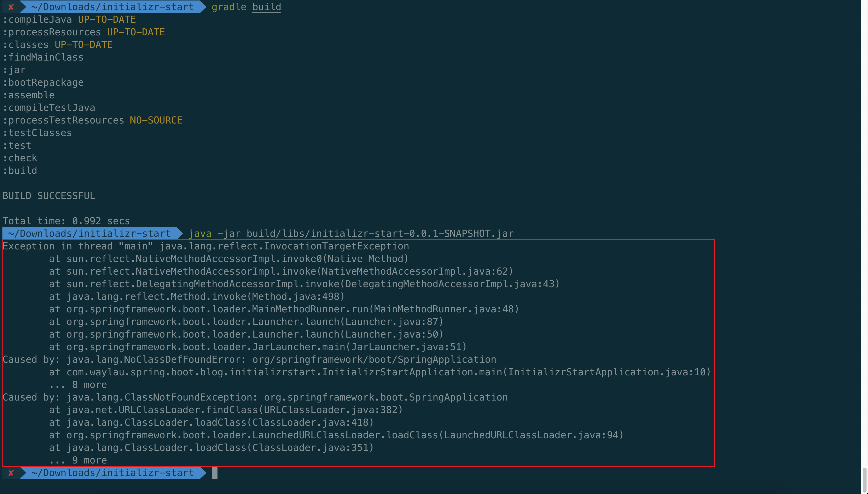
Task: Click the InitializrStartApplication.java:10 stack line
Action: (380, 372)
